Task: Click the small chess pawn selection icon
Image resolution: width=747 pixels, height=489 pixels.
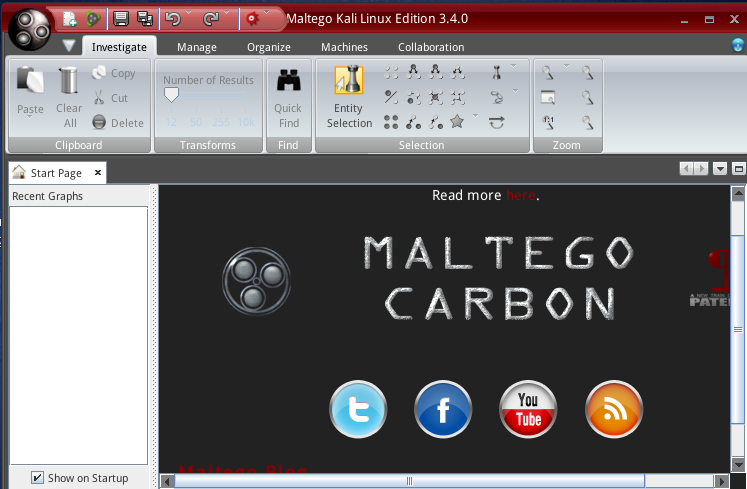Action: pos(496,72)
